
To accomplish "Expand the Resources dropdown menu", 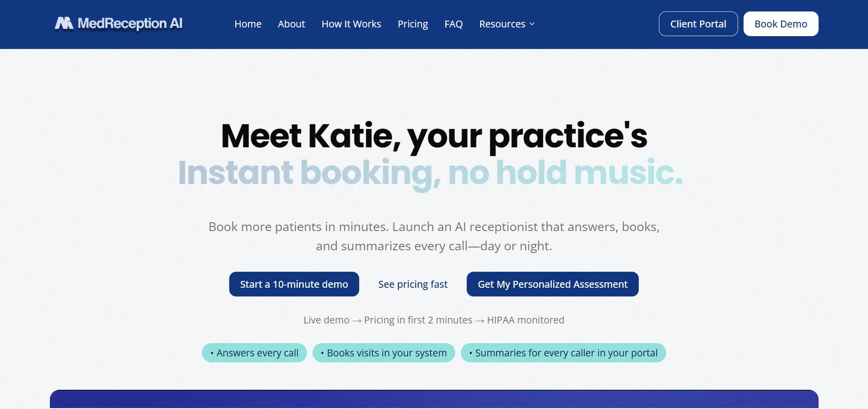I will point(507,24).
